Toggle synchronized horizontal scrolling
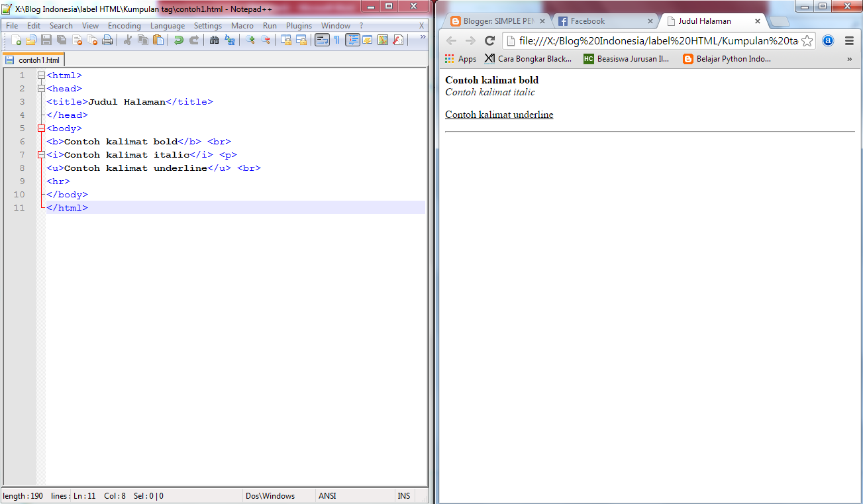The width and height of the screenshot is (863, 504). point(301,40)
